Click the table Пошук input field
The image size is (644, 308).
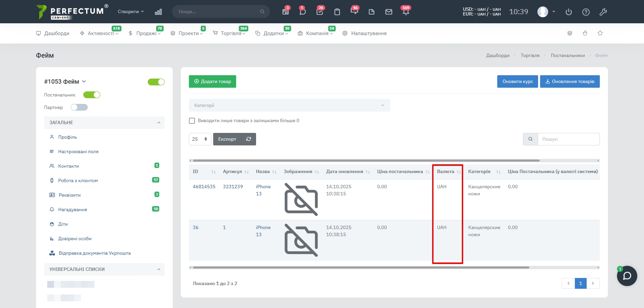[568, 139]
